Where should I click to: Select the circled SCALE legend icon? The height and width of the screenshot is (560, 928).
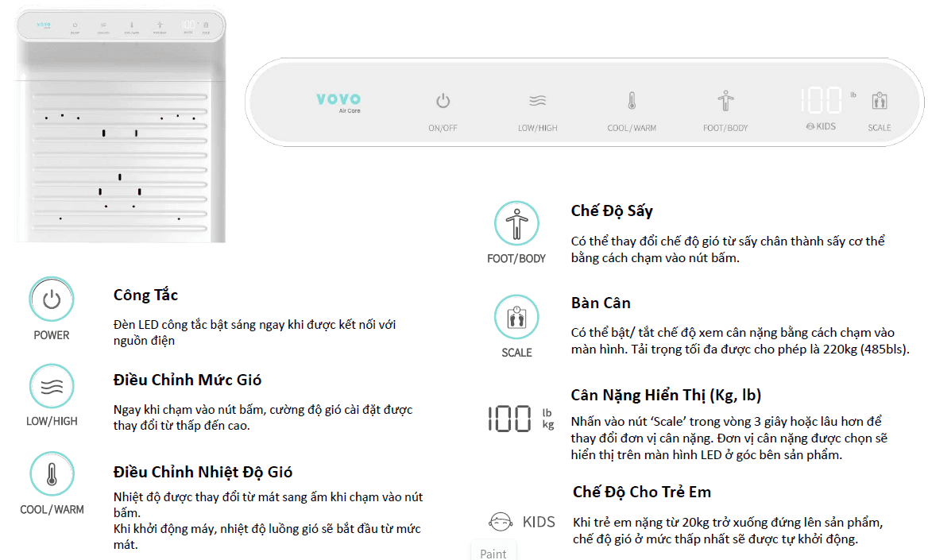[516, 317]
